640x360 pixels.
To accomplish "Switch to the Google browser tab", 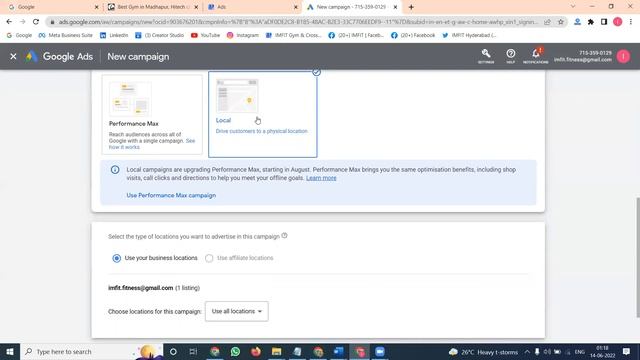I will coord(53,7).
